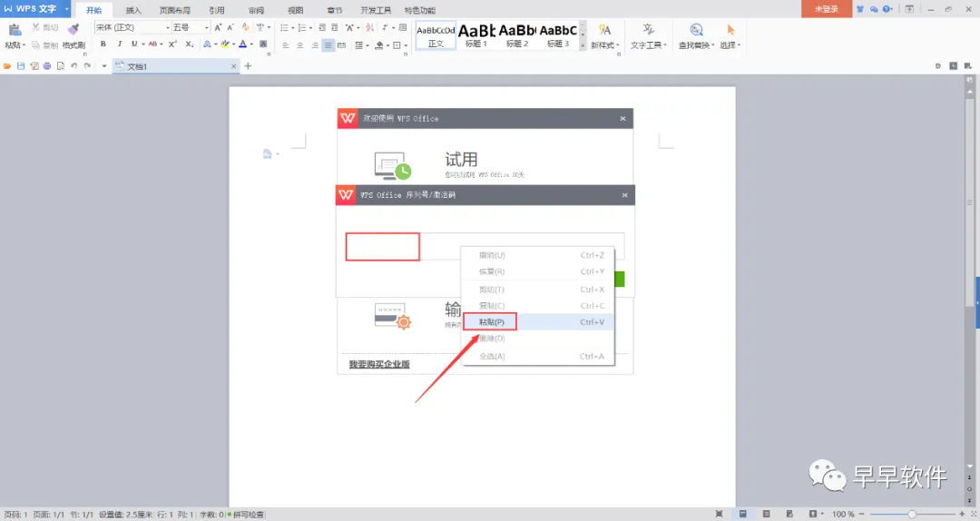Expand the WPS 文字 application menu arrow
The height and width of the screenshot is (521, 980).
tap(66, 9)
